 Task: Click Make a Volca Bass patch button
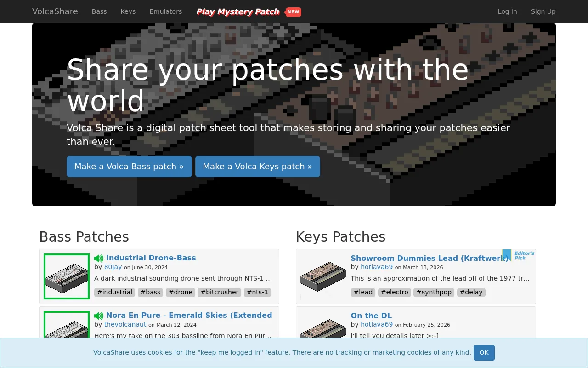point(129,167)
